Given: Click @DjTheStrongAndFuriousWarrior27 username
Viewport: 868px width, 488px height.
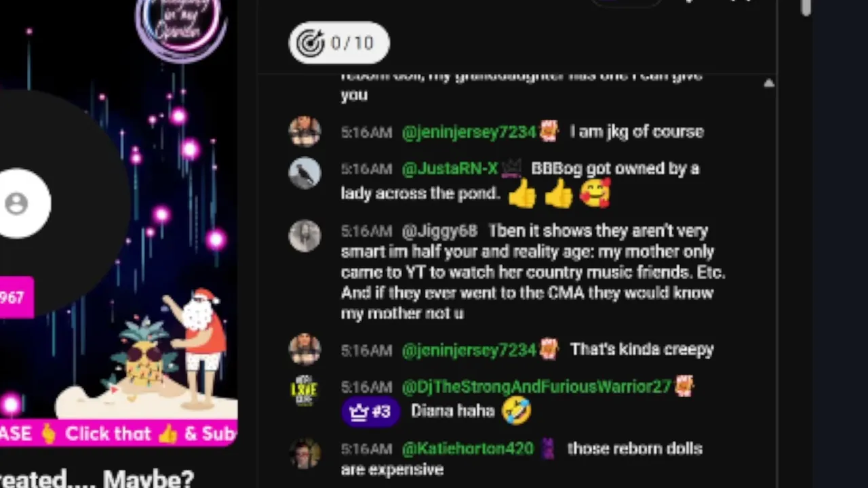Looking at the screenshot, I should click(536, 387).
